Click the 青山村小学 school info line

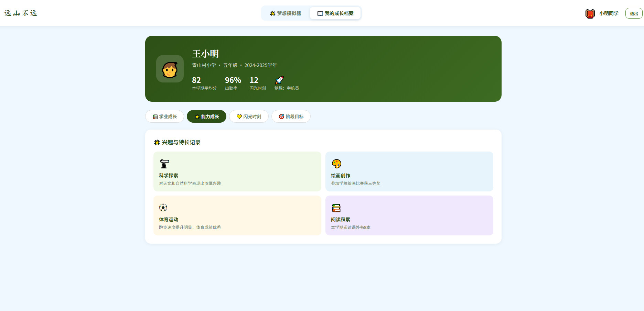point(234,65)
